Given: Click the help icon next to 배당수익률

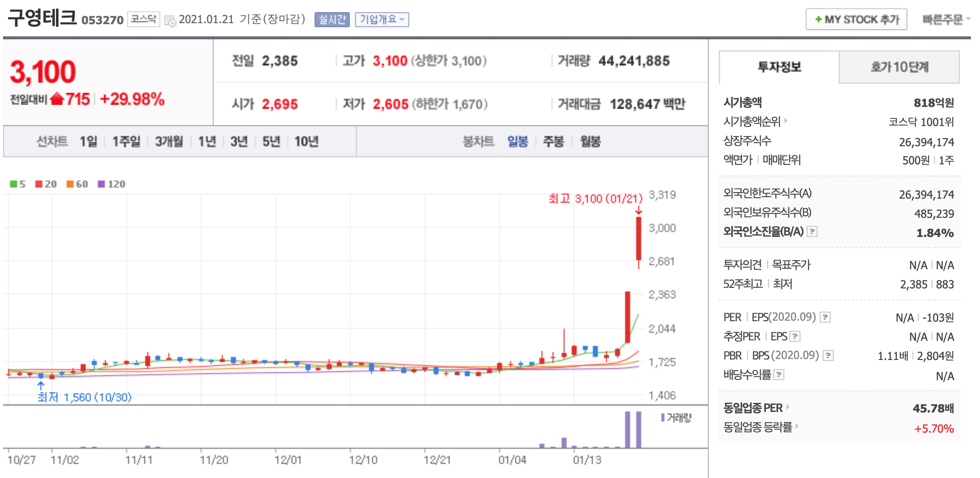Looking at the screenshot, I should tap(779, 375).
